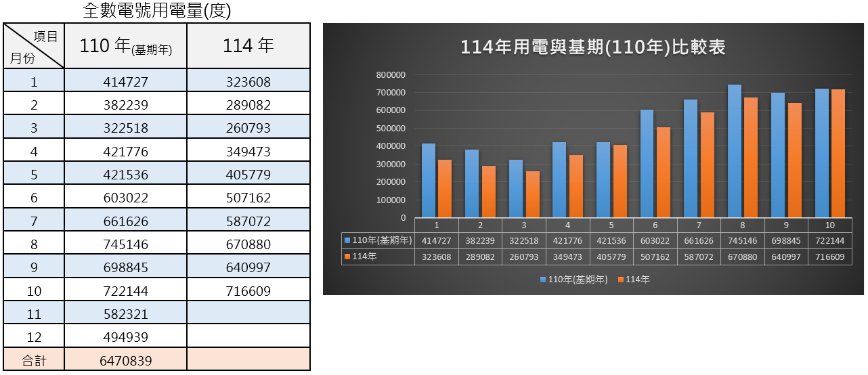868x375 pixels.
Task: Select 603022 in the chart's data table
Action: click(655, 240)
